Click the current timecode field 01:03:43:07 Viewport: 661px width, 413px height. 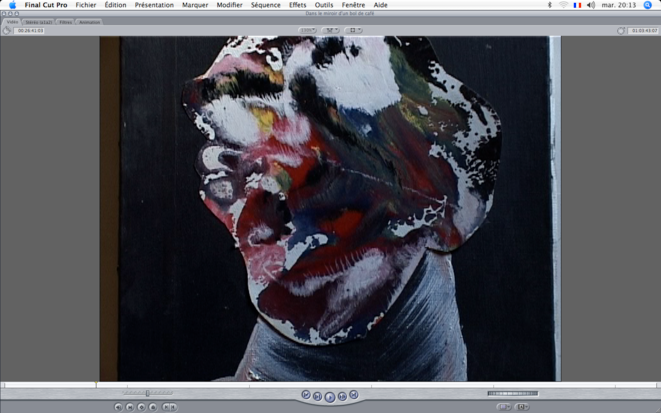(x=643, y=30)
